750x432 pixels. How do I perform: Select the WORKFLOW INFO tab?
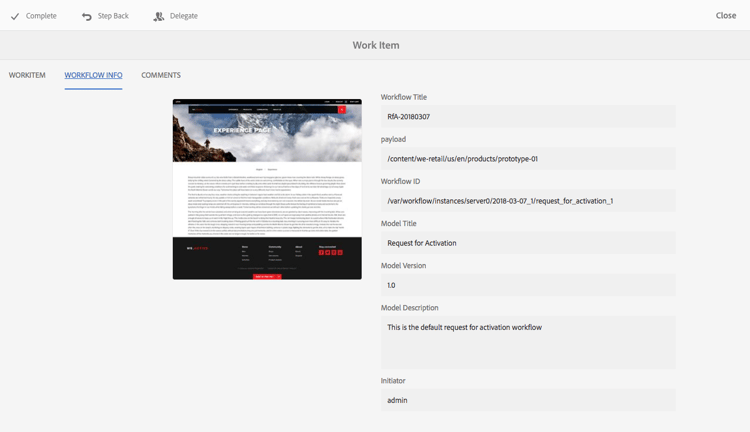pyautogui.click(x=93, y=75)
